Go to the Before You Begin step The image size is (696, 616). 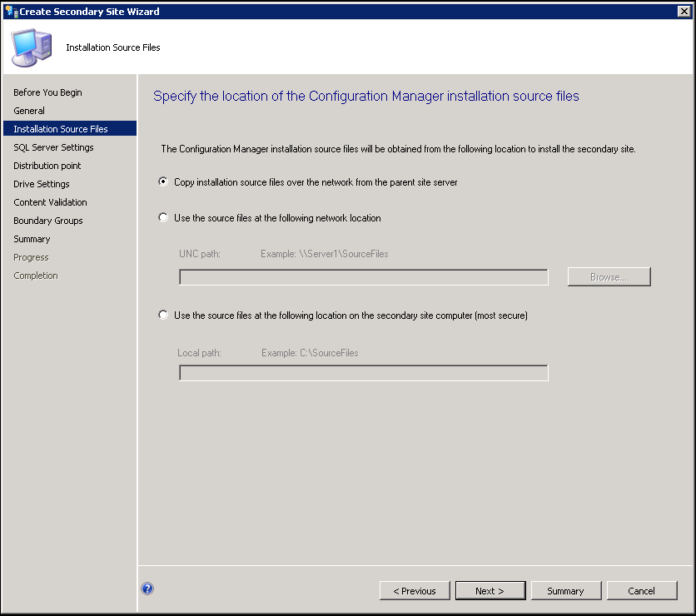tap(47, 92)
